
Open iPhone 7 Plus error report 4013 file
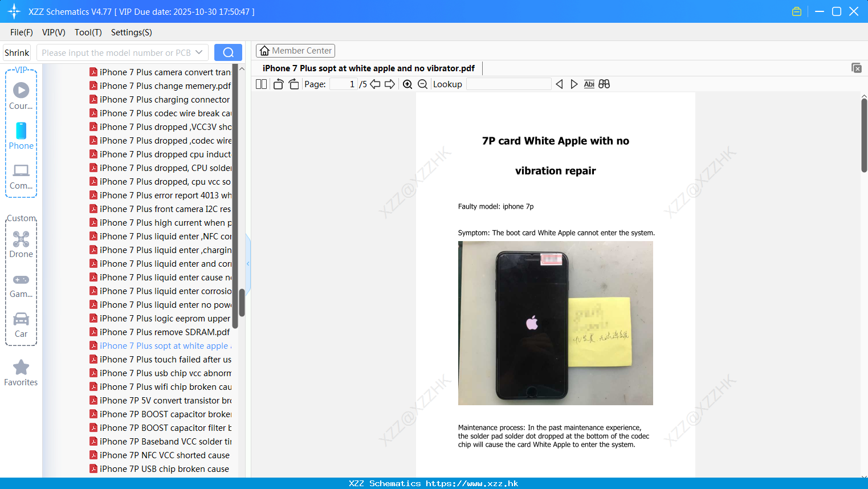(160, 195)
